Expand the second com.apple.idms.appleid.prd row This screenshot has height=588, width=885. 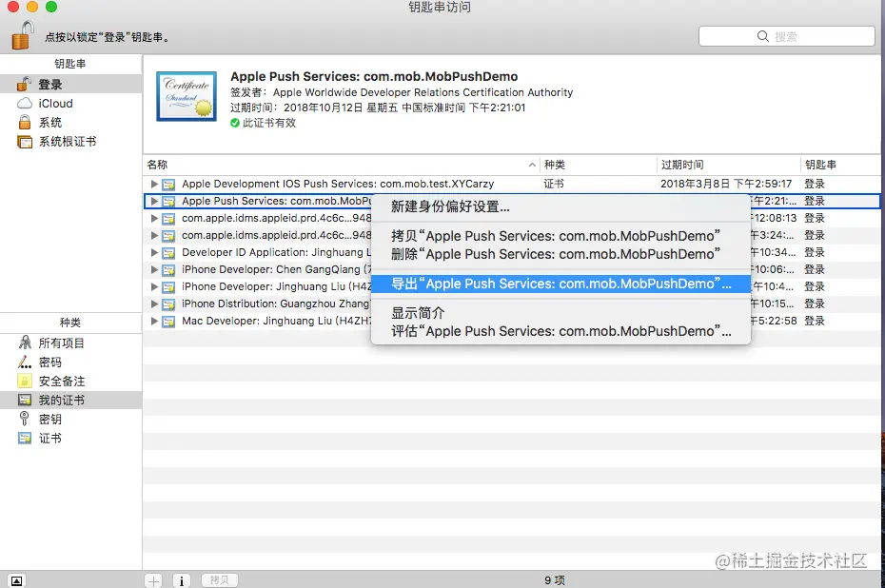154,235
